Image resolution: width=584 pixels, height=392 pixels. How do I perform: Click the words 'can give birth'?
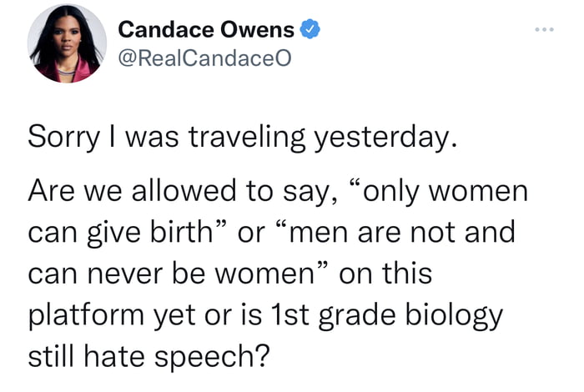pos(120,233)
